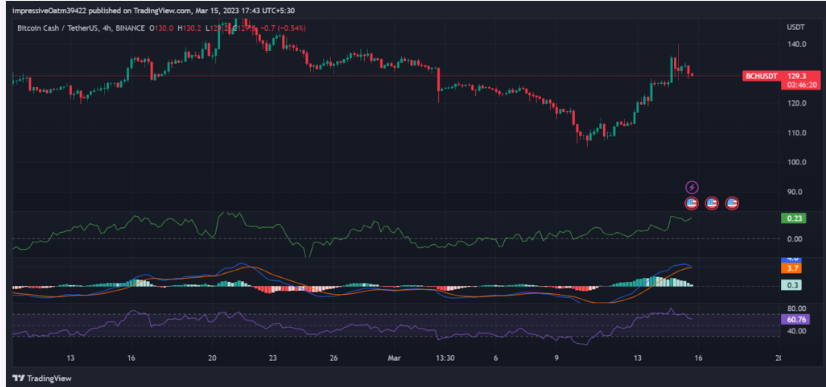The width and height of the screenshot is (826, 387).
Task: Click the green 0.23 indicator value label
Action: [x=793, y=218]
